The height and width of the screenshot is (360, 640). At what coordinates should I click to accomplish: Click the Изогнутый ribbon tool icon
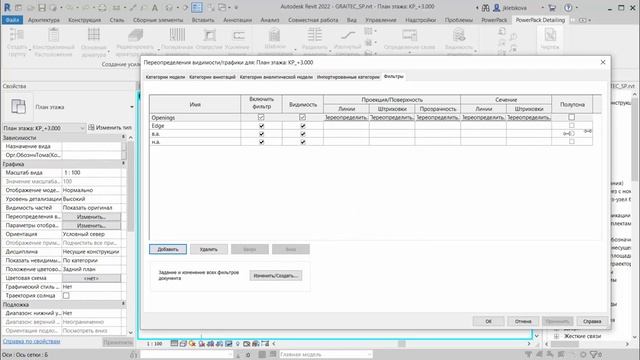pyautogui.click(x=348, y=35)
